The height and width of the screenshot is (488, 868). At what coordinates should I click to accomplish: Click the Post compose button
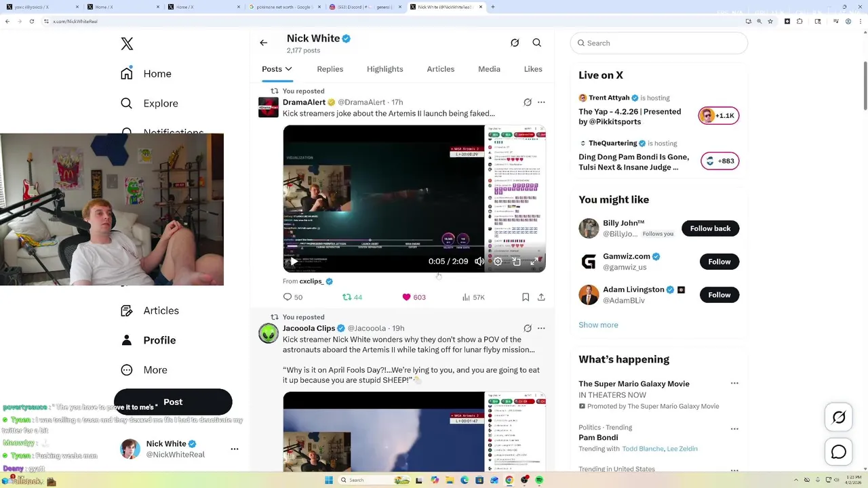tap(173, 402)
